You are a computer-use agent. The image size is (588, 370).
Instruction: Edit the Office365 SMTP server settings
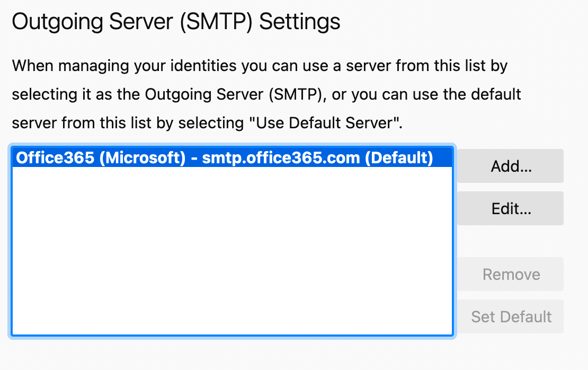510,208
